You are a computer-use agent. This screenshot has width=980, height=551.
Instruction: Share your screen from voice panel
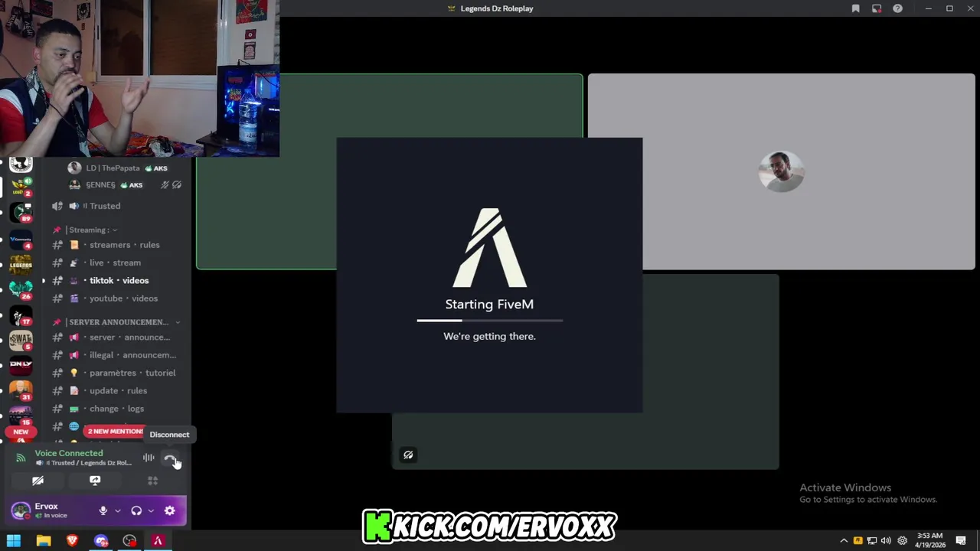coord(95,481)
